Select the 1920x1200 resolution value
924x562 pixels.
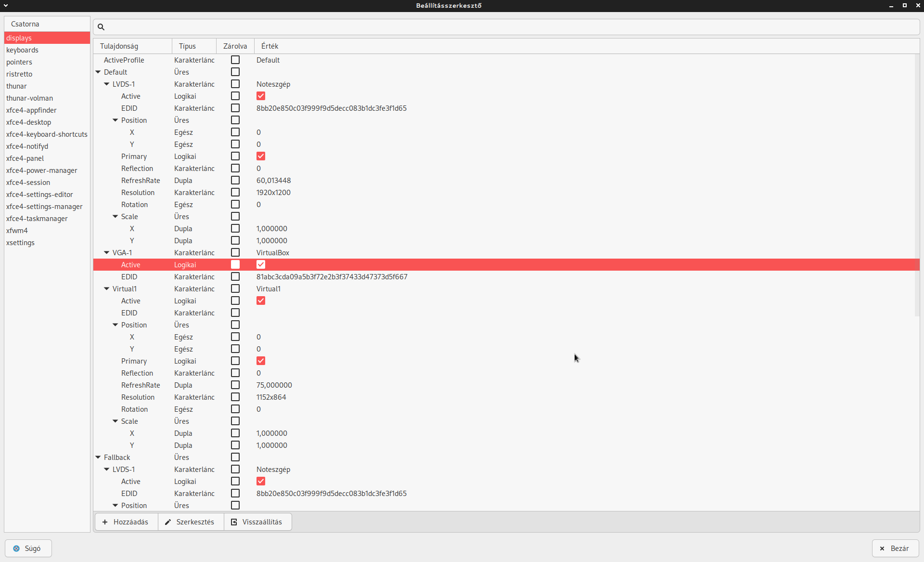point(273,193)
